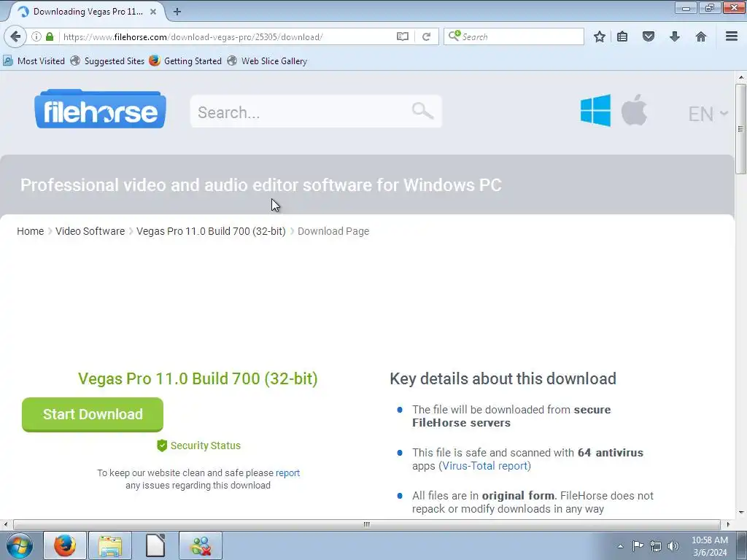
Task: Save page to Pocket icon
Action: pos(649,36)
